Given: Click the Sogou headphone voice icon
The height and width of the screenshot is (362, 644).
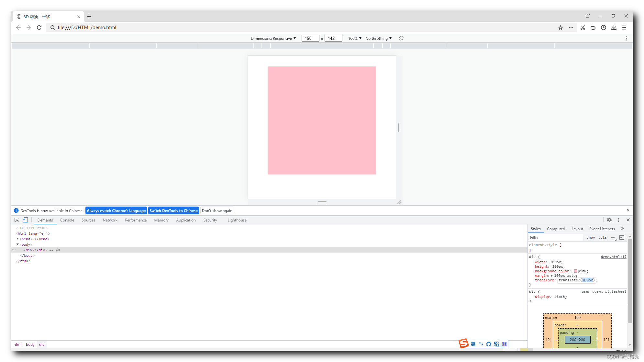Looking at the screenshot, I should coord(489,344).
